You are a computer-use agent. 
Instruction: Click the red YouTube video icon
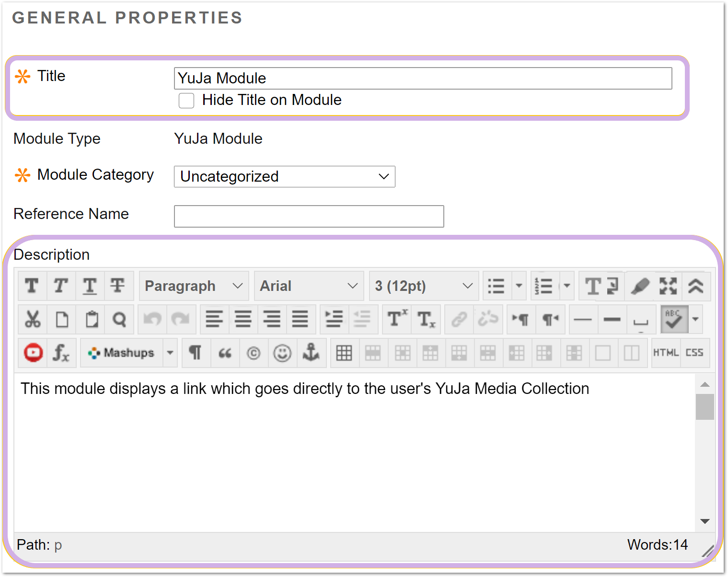click(x=33, y=353)
